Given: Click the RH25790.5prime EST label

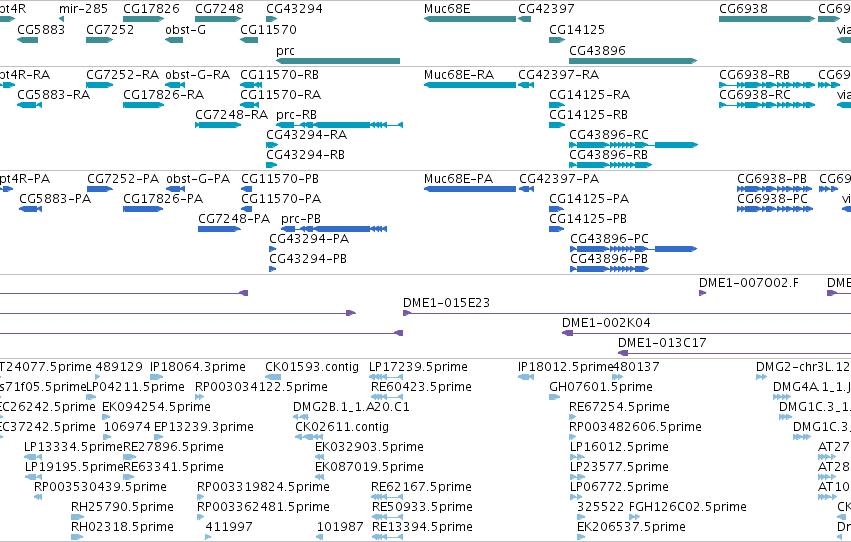Looking at the screenshot, I should coord(122,507).
